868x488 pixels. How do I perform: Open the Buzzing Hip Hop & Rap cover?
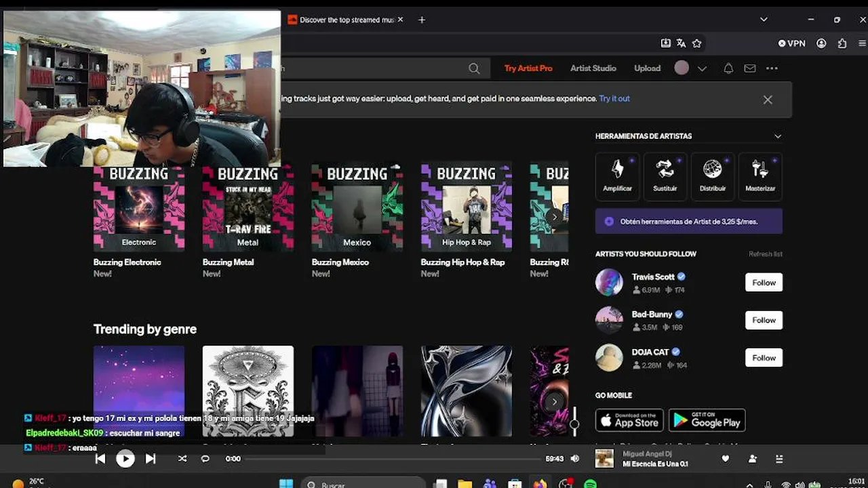click(467, 207)
